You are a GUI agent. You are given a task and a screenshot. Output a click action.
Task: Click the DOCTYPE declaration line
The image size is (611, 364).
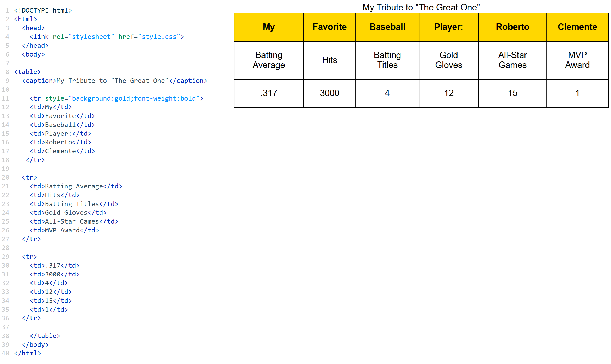point(43,10)
